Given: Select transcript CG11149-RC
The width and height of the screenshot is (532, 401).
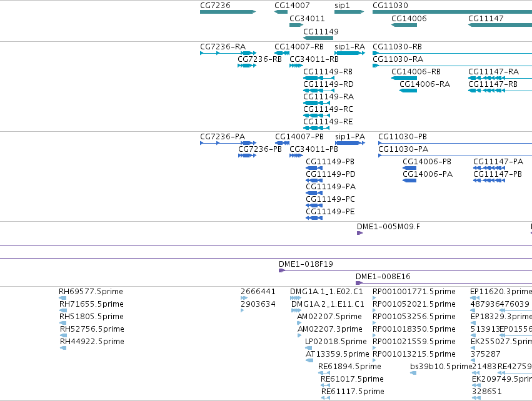Looking at the screenshot, I should tap(316, 116).
